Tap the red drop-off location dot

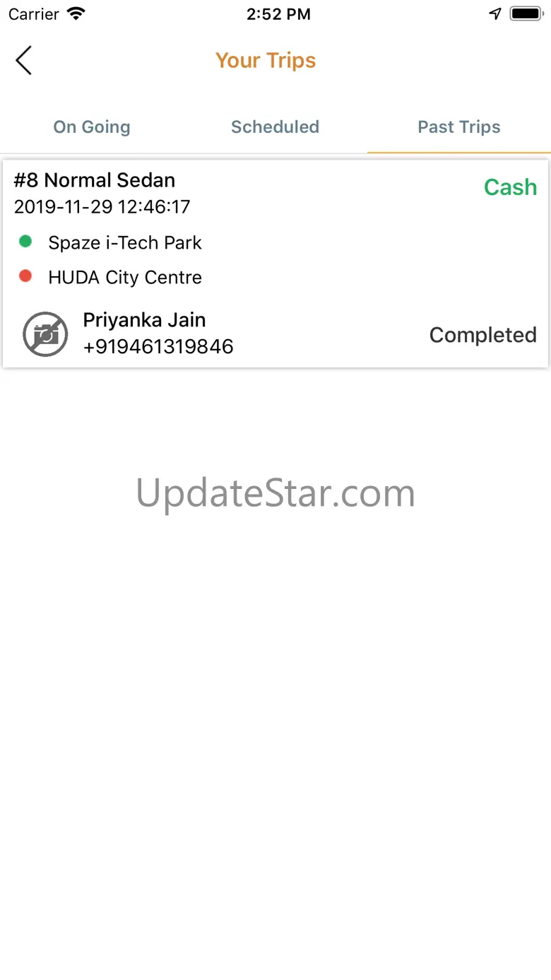click(x=25, y=276)
